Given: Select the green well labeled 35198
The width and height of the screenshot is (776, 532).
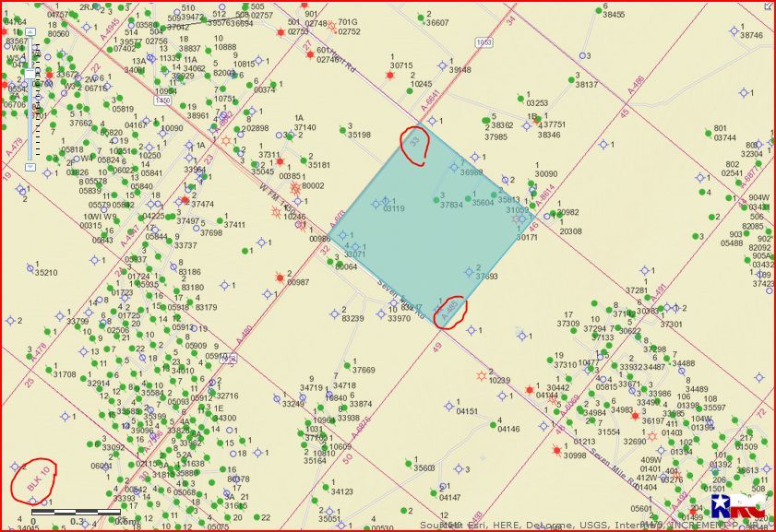Looking at the screenshot, I should pyautogui.click(x=342, y=131).
